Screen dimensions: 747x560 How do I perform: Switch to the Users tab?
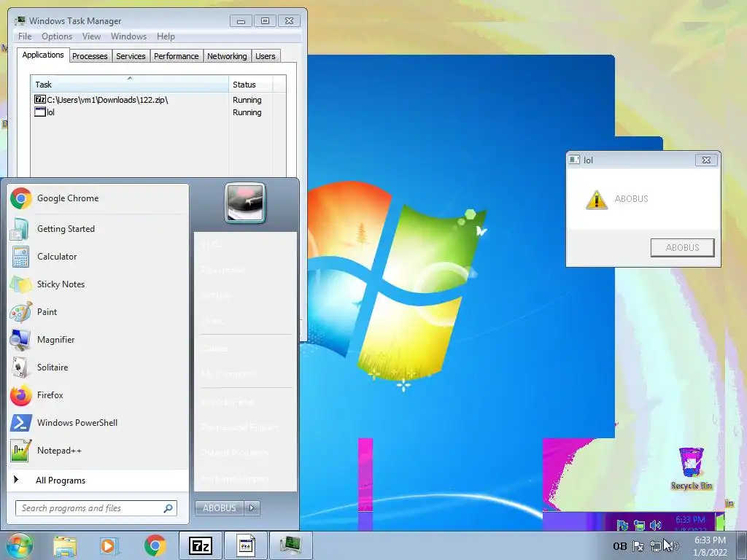[x=266, y=56]
